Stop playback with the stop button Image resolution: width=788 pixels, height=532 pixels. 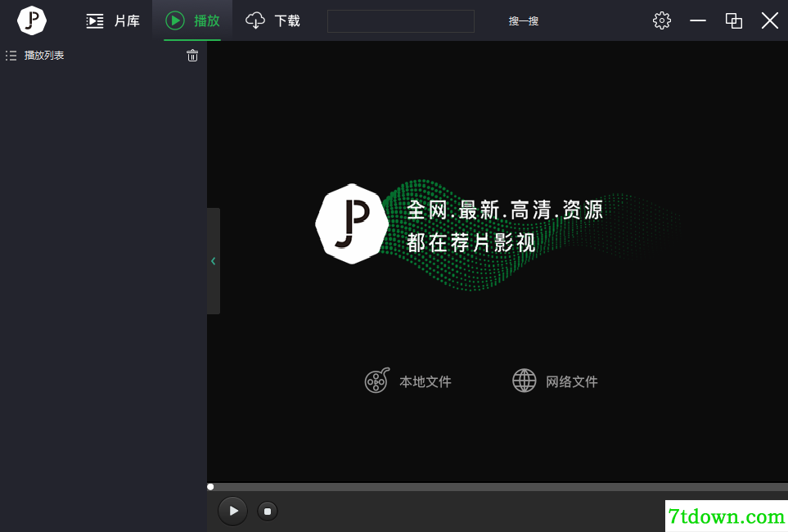[268, 512]
